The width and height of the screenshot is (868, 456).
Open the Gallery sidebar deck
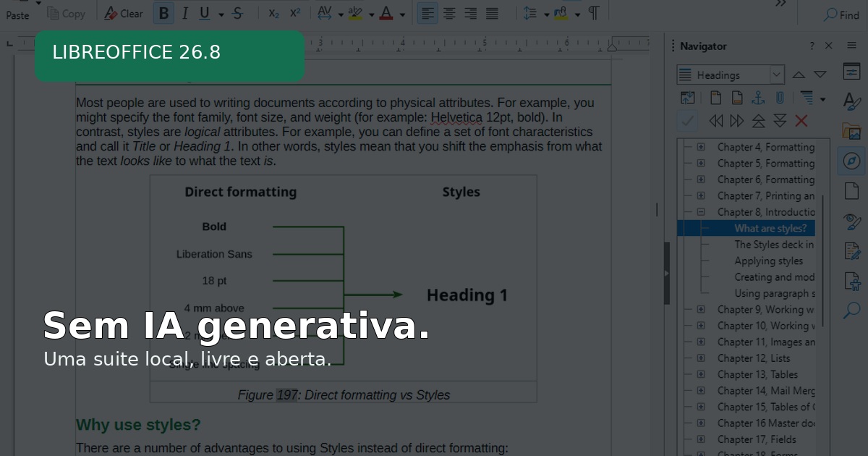852,131
